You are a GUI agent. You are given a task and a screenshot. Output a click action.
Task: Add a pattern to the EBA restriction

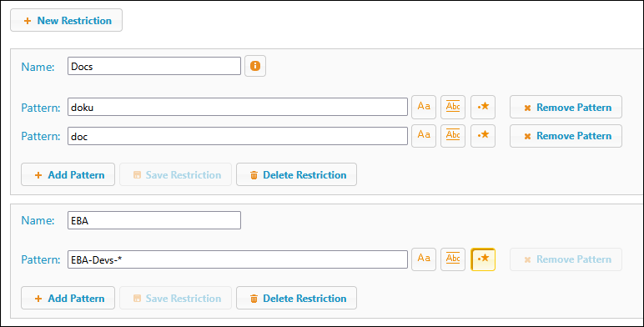(x=68, y=298)
